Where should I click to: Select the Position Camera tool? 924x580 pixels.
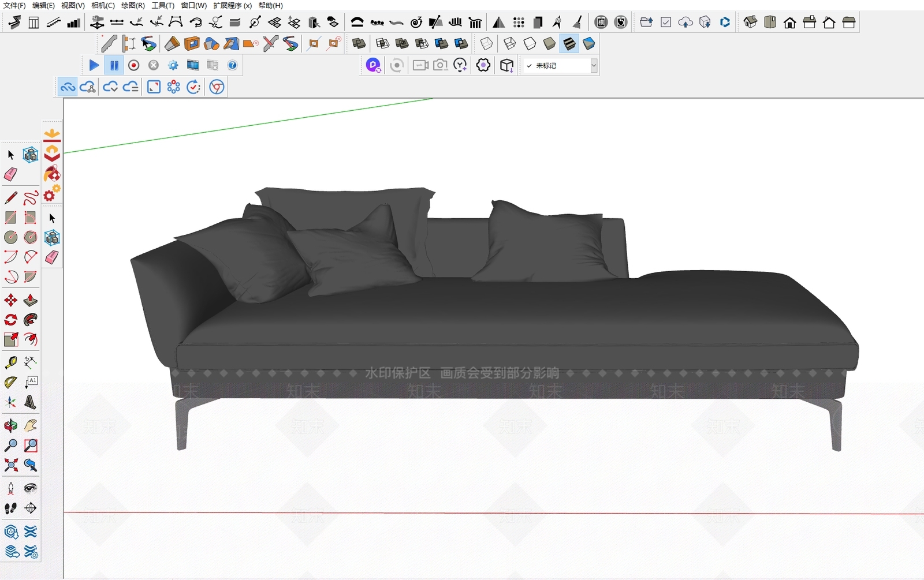coord(10,489)
